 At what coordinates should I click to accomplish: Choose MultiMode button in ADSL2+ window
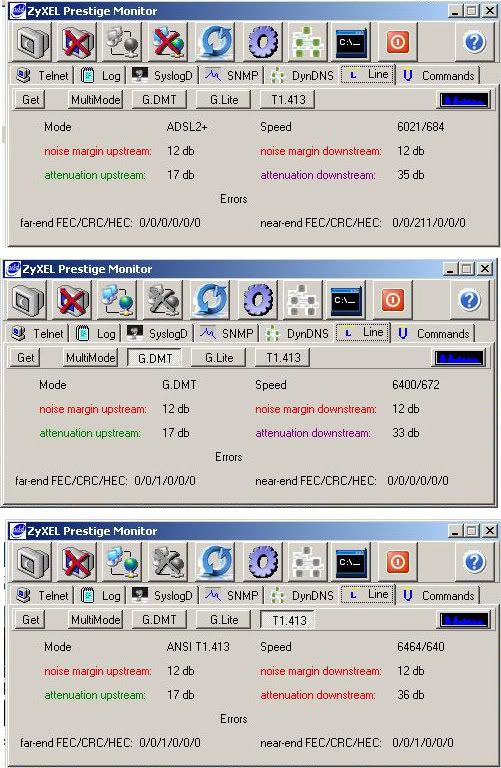tap(95, 100)
